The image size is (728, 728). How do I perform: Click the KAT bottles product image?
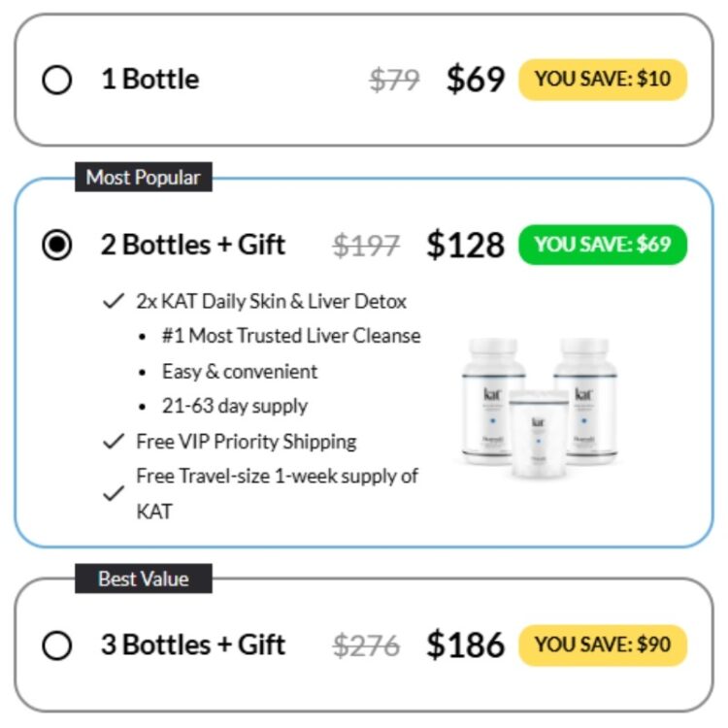[x=539, y=407]
